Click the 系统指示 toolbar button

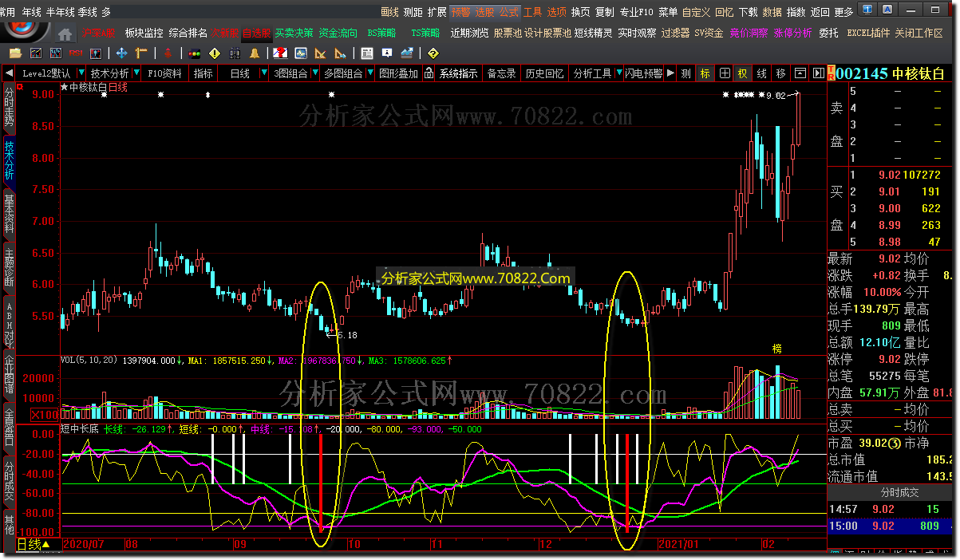pyautogui.click(x=458, y=73)
